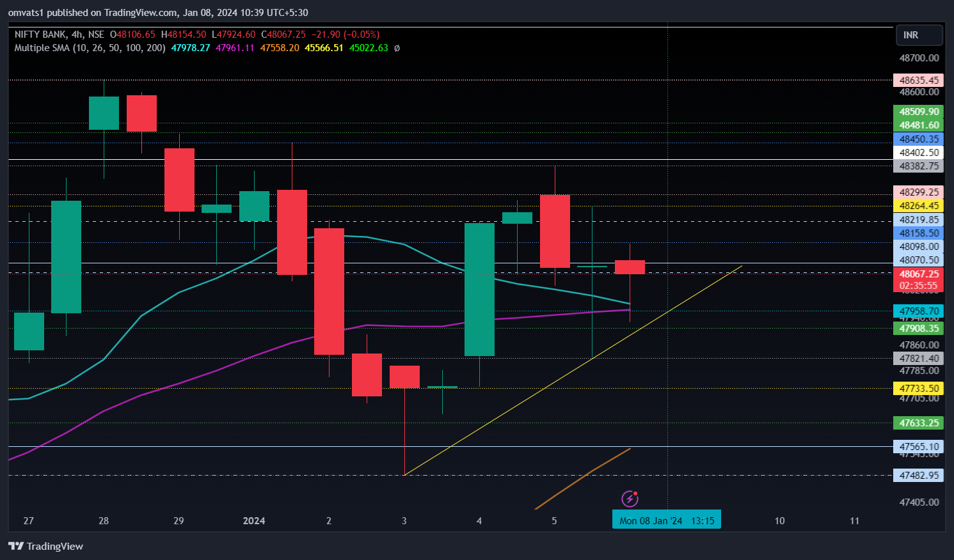The height and width of the screenshot is (560, 954).
Task: Click the red 48067.25 current price label
Action: 918,274
